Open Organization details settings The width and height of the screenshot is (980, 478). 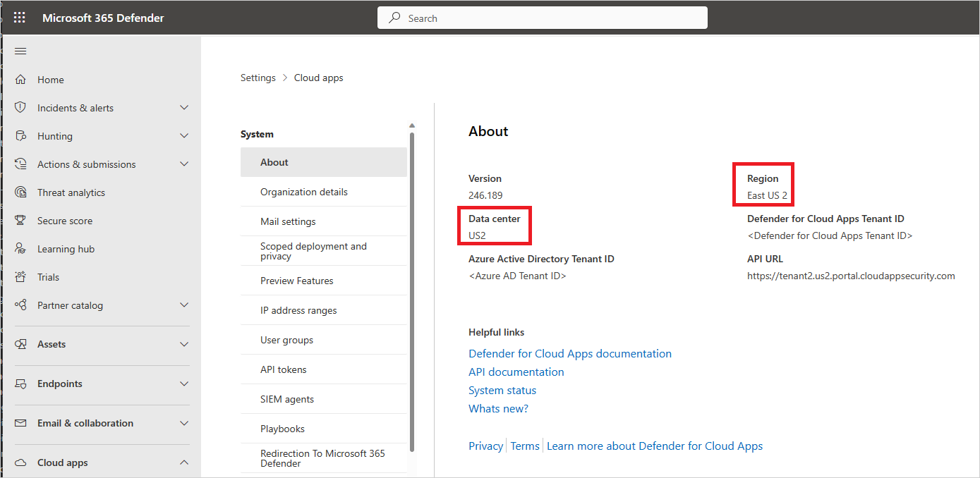tap(324, 192)
